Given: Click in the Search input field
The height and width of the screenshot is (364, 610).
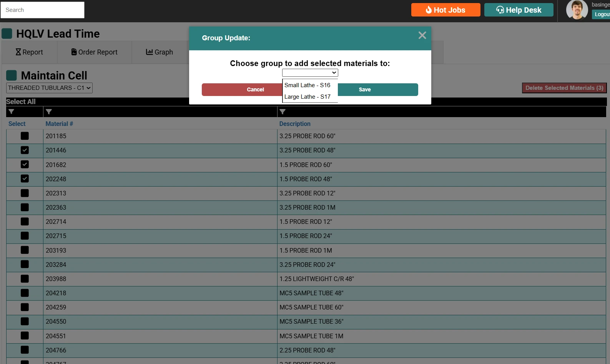Looking at the screenshot, I should [42, 10].
